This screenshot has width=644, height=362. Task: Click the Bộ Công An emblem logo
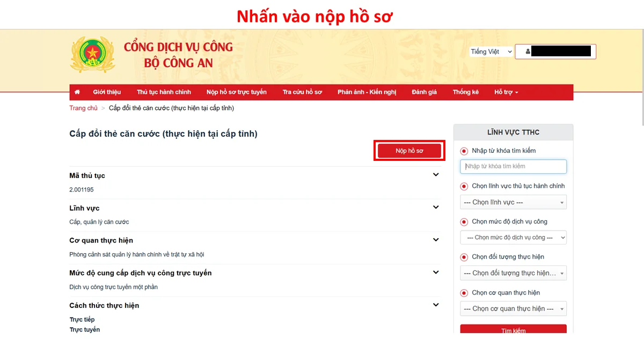point(92,54)
